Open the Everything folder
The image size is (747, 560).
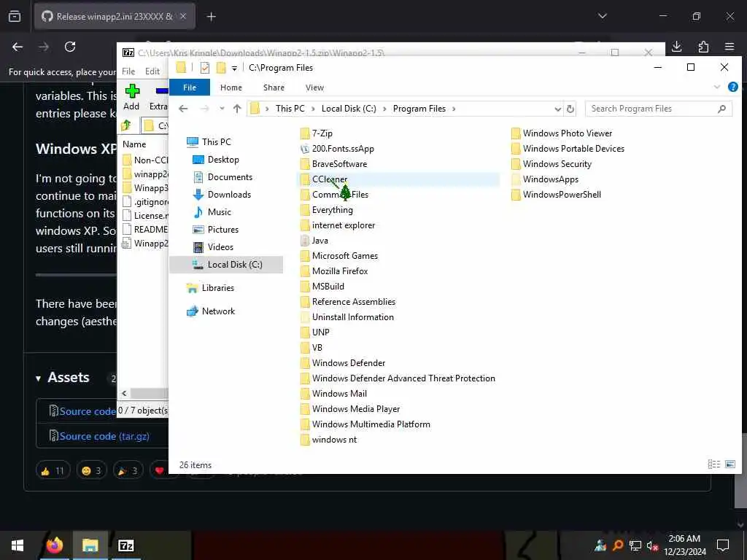click(327, 210)
